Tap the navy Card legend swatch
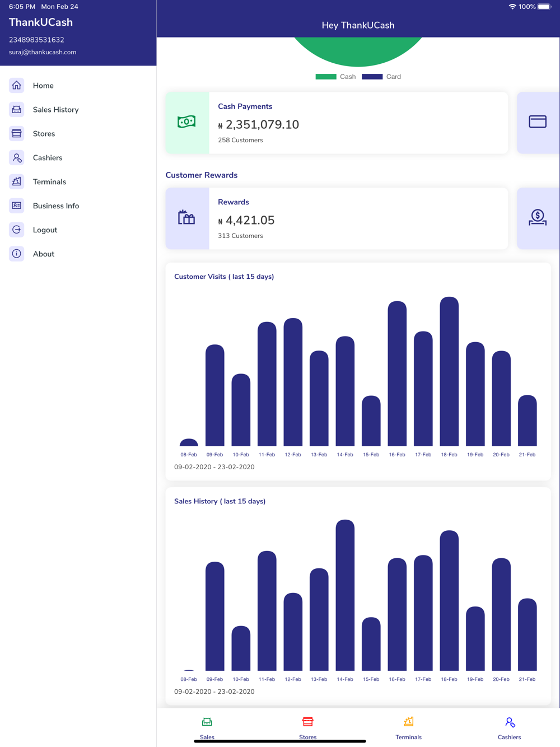The image size is (560, 747). pos(372,77)
